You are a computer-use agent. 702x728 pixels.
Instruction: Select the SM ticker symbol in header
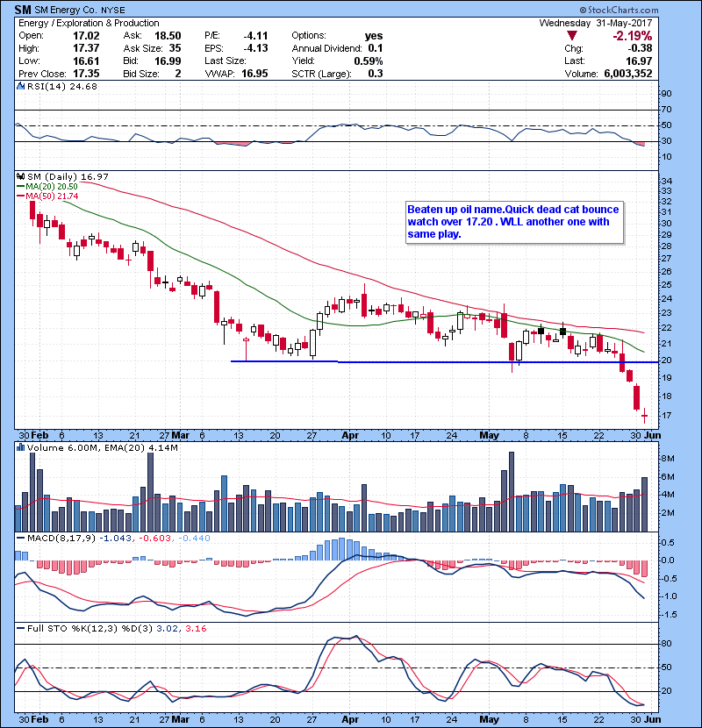(x=23, y=10)
